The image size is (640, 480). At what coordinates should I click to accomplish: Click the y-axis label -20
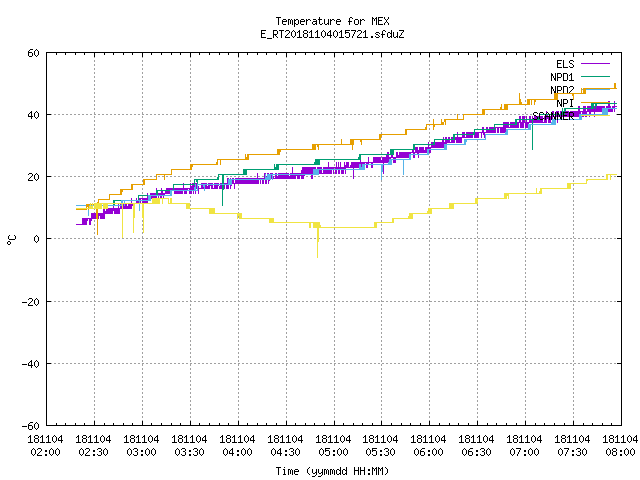tap(31, 302)
